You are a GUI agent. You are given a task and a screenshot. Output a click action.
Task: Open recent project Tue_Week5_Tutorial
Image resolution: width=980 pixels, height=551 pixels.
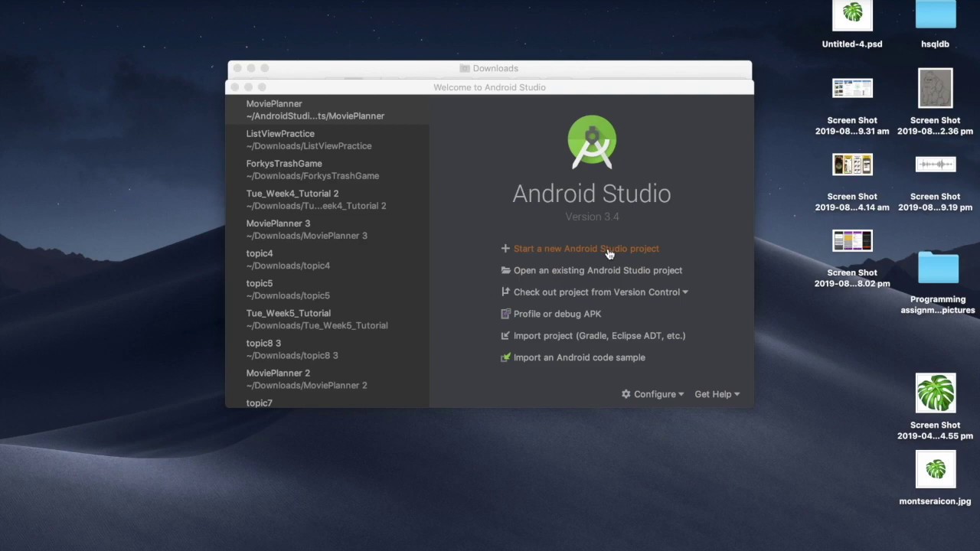[328, 318]
